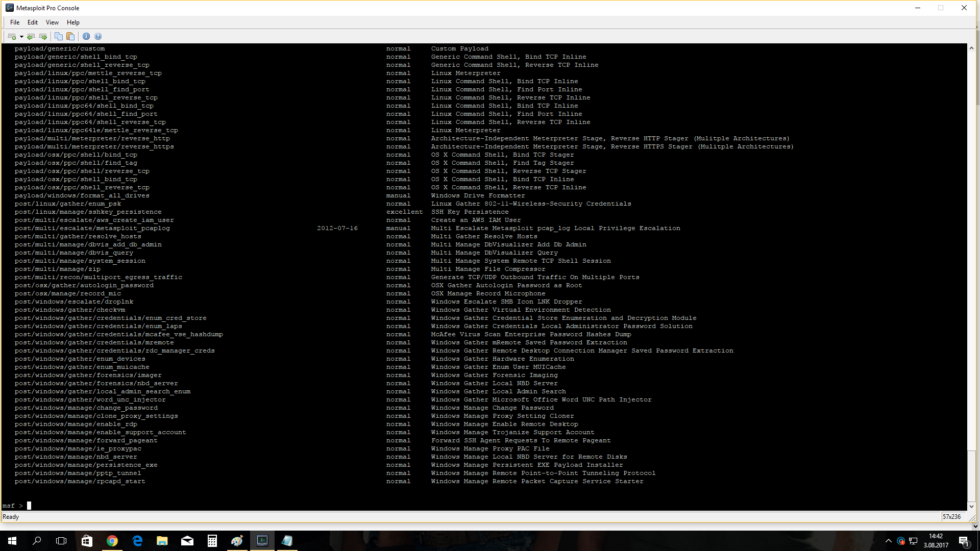Click the Paste toolbar icon
The height and width of the screenshot is (551, 980).
[70, 36]
